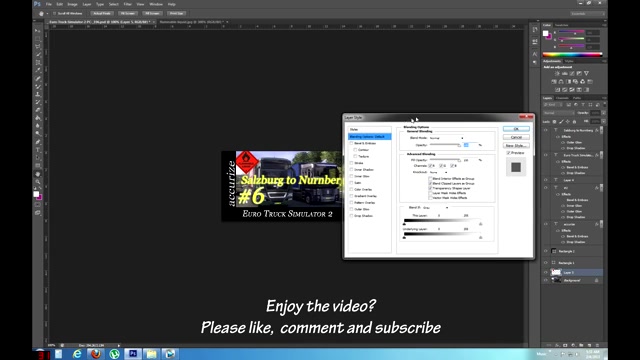Screen dimensions: 640x360
Task: Select the Lasso tool
Action: [x=38, y=47]
